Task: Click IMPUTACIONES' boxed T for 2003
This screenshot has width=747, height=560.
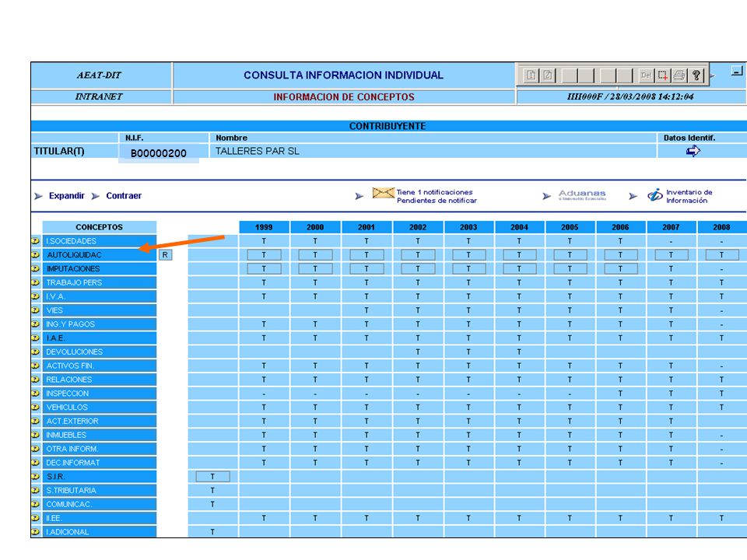Action: [468, 268]
